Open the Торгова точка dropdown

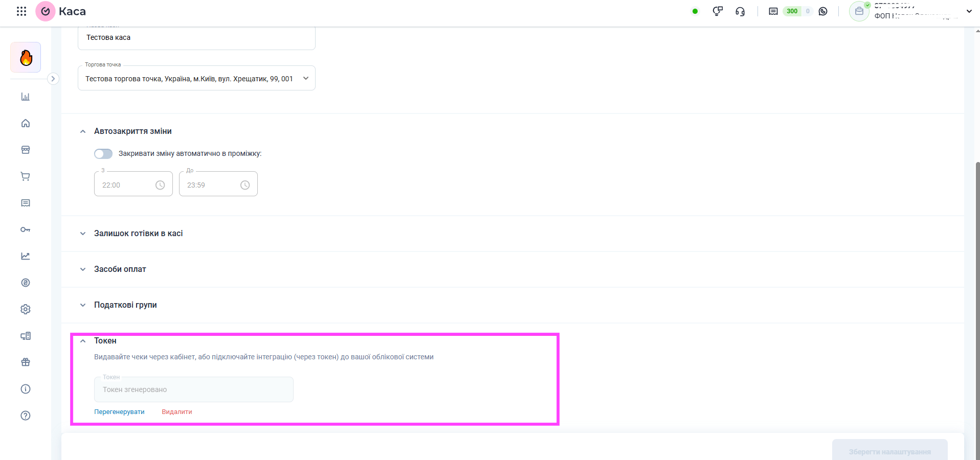196,79
